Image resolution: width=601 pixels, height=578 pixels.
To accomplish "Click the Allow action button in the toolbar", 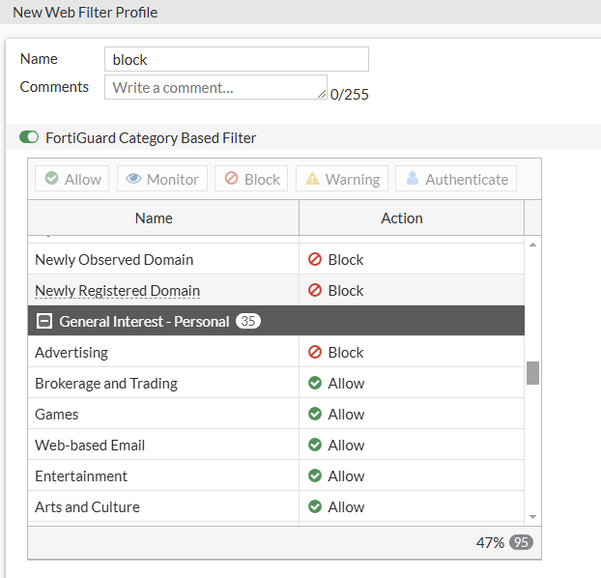I will [72, 179].
